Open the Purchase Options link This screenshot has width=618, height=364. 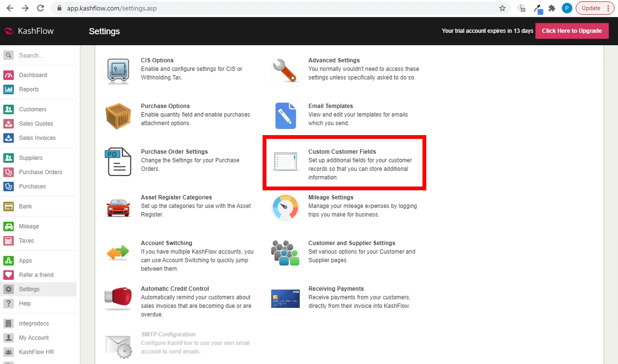(x=165, y=106)
